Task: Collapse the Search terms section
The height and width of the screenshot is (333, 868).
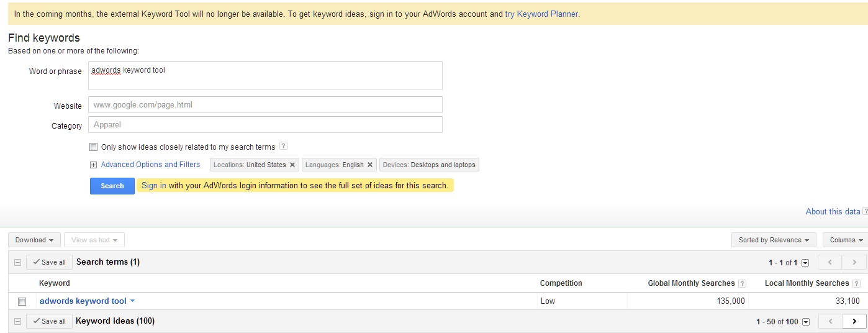Action: pos(17,262)
